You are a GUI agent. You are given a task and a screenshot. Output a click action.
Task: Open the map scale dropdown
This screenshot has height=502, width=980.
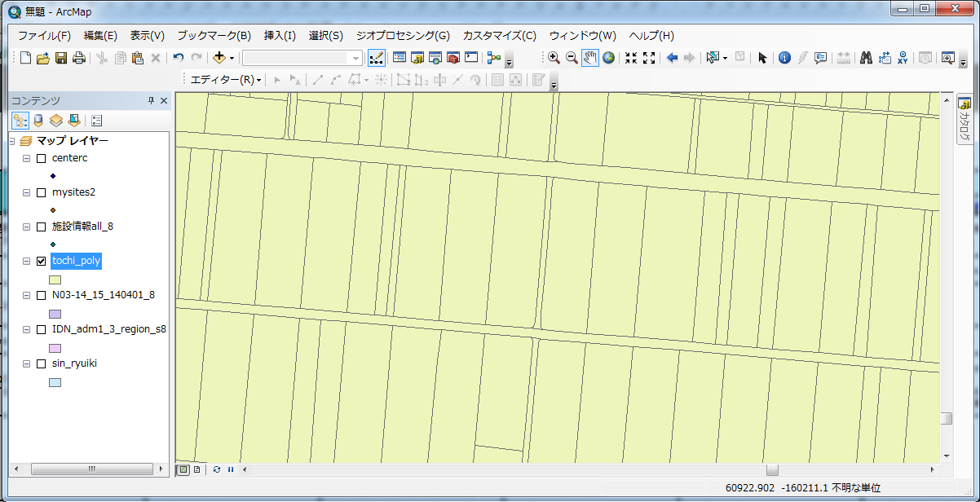coord(356,58)
